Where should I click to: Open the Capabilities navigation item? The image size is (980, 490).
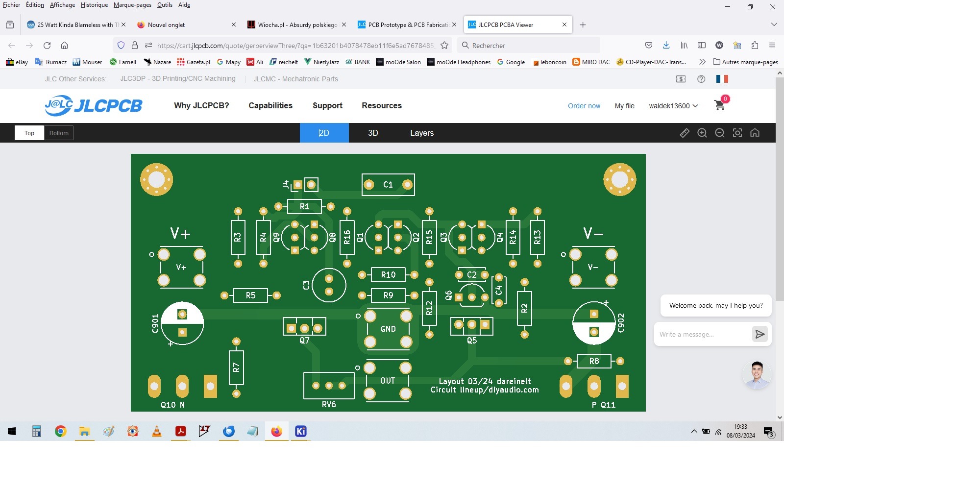click(x=270, y=105)
